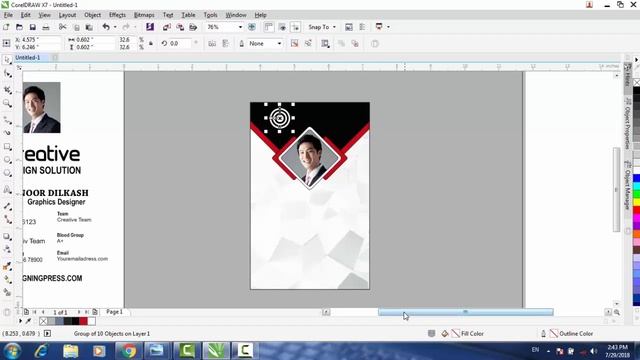Click the add page icon after page counter
The width and height of the screenshot is (640, 360).
pyautogui.click(x=95, y=312)
